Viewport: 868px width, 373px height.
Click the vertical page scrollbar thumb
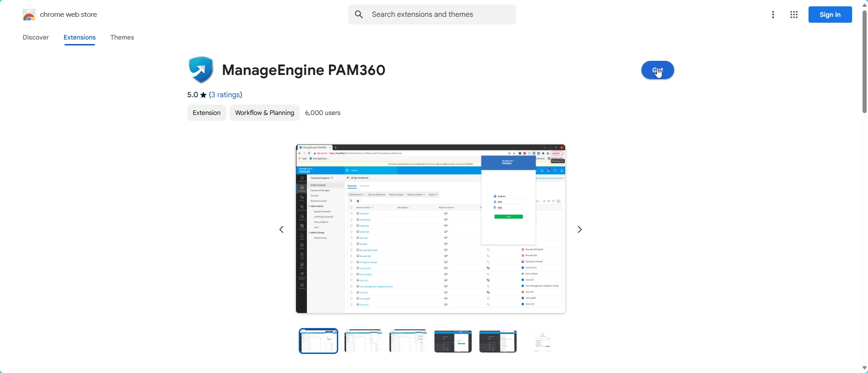(x=864, y=61)
